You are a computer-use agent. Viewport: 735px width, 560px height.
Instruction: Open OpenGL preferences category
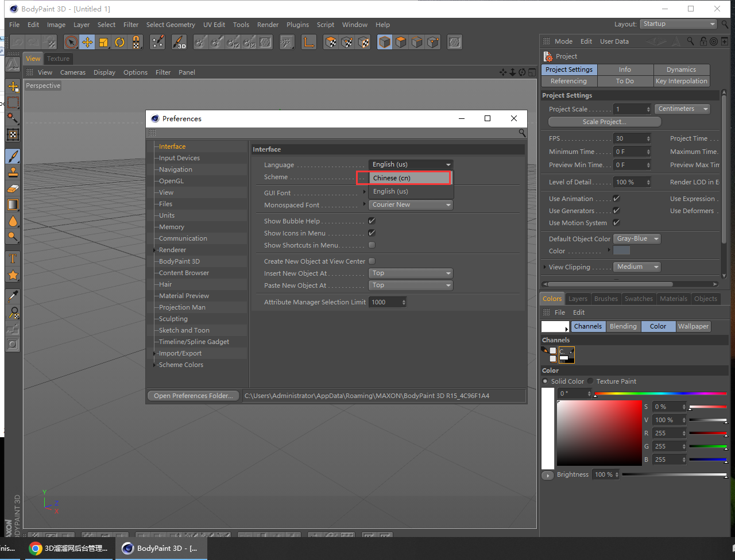[x=171, y=181]
